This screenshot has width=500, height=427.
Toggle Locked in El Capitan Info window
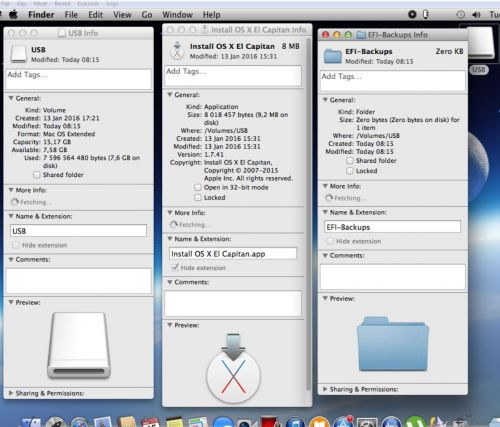pos(198,197)
